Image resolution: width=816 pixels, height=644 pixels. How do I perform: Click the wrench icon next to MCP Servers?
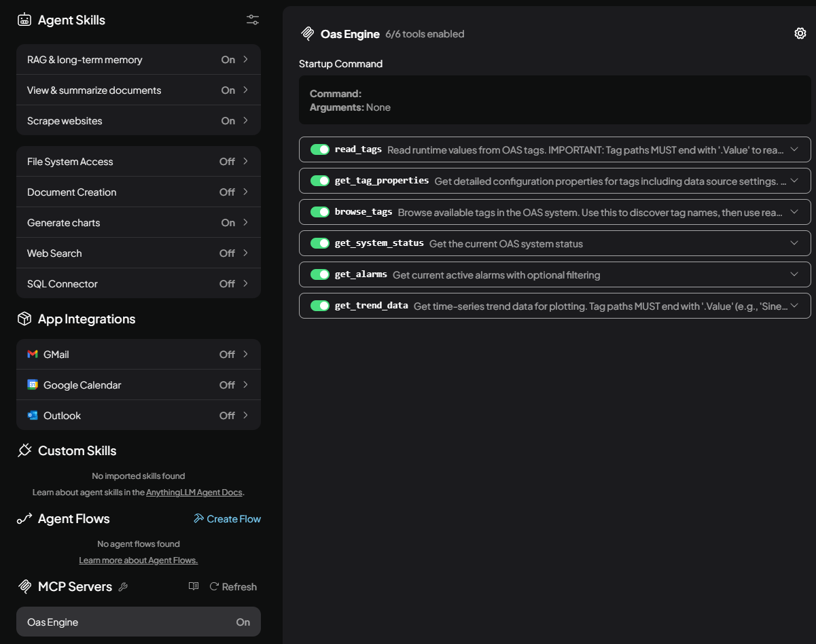tap(123, 587)
